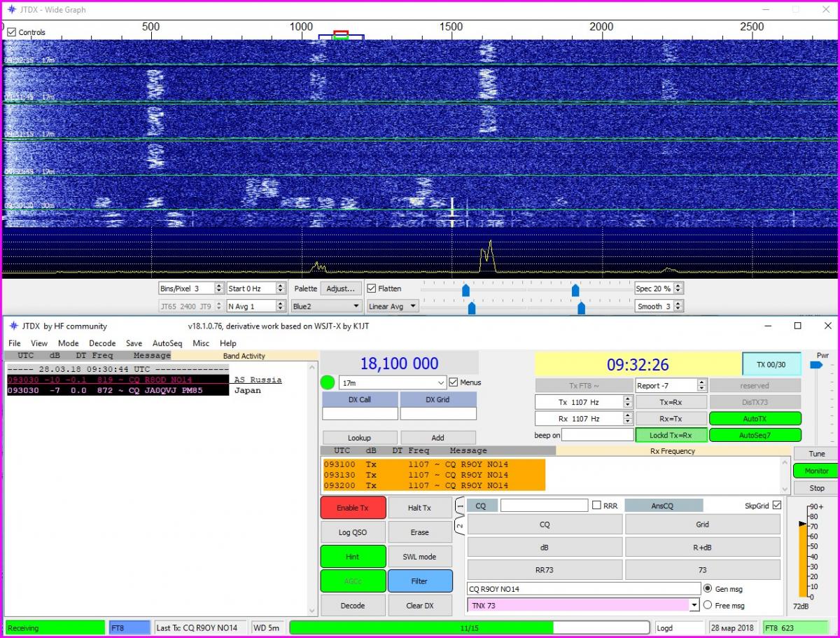Select message tab 1 beside CQ row
840x638 pixels.
(x=460, y=505)
